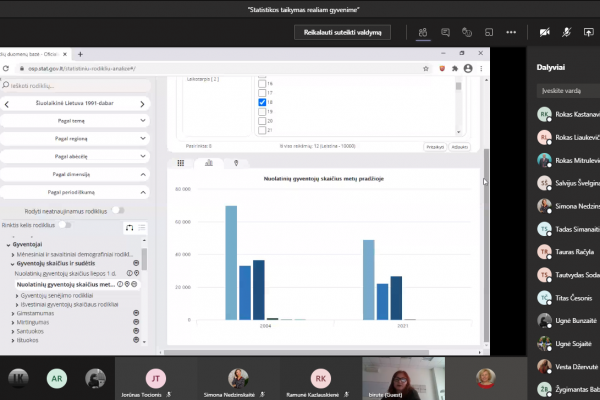Check the box labeled 16
600x400 pixels.
point(262,83)
